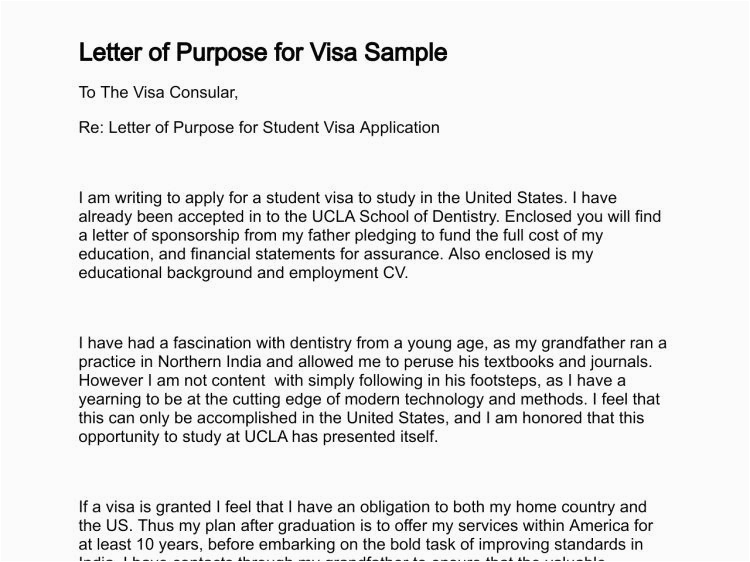Click the line starting 'However I am not content'

point(352,381)
